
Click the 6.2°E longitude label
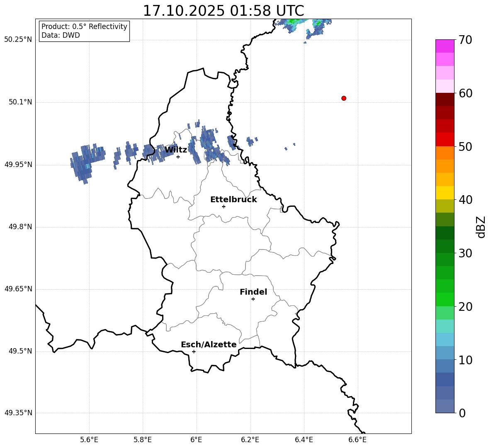point(250,440)
